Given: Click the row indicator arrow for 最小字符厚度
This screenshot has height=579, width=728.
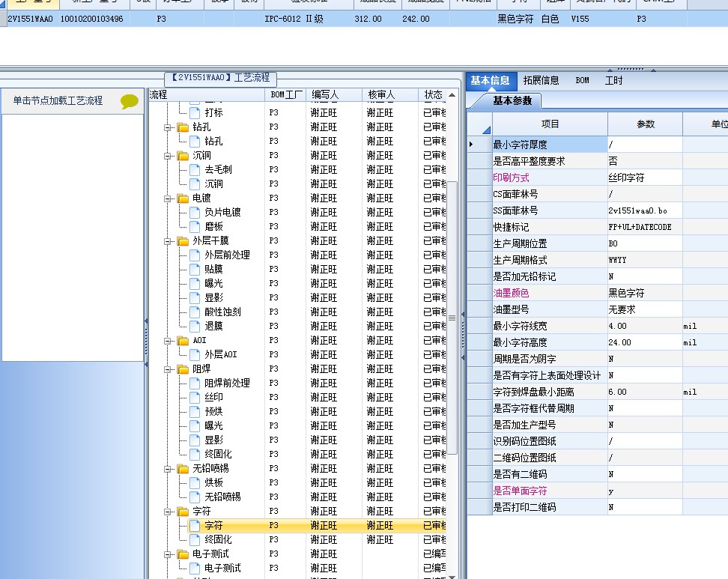Looking at the screenshot, I should tap(471, 145).
